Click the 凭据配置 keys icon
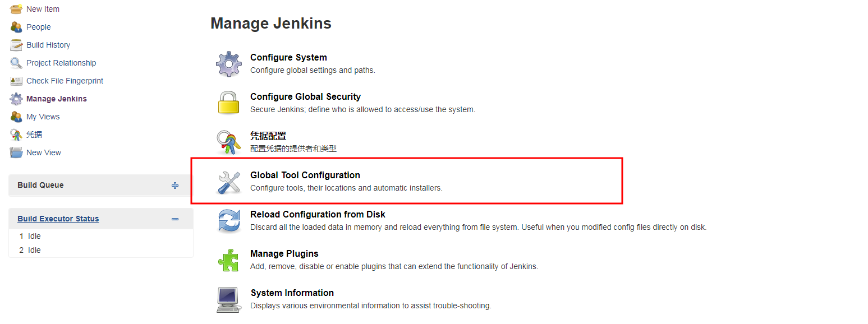Image resolution: width=868 pixels, height=324 pixels. coord(229,142)
